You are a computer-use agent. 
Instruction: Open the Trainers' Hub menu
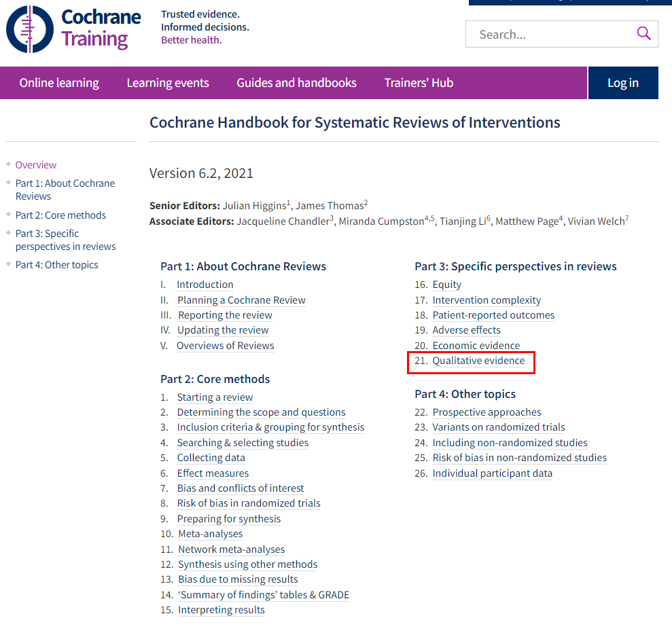coord(419,83)
